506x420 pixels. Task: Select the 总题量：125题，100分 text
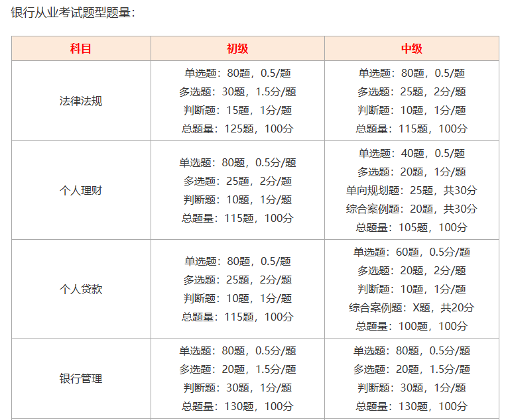pos(237,129)
